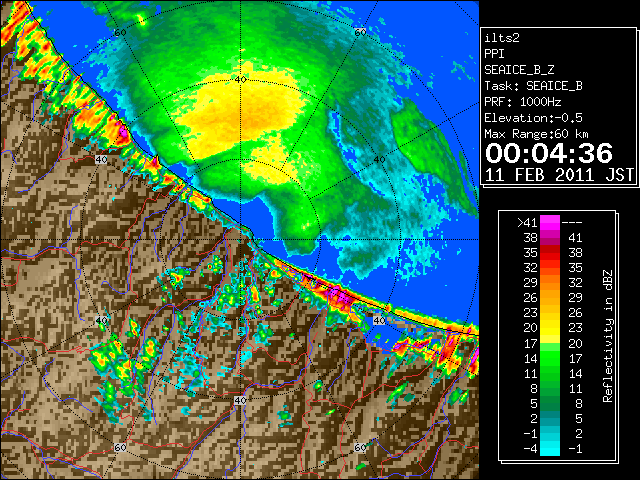Click the '60' ring label at upper-left

click(120, 33)
